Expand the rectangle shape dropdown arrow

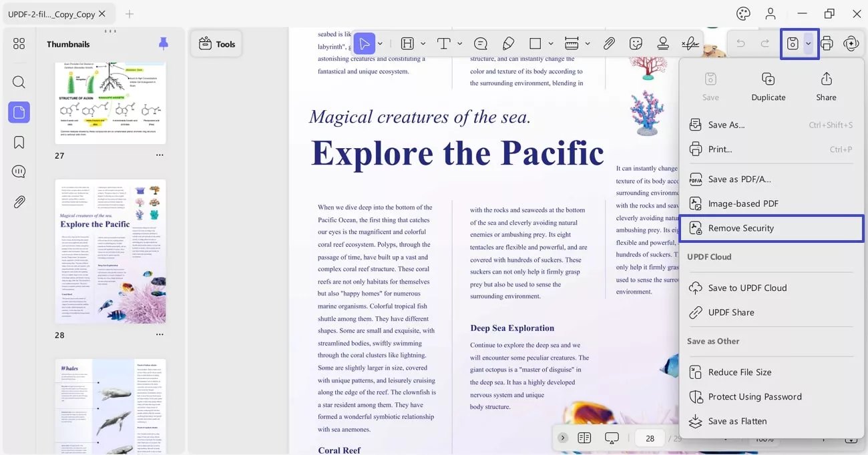tap(551, 44)
